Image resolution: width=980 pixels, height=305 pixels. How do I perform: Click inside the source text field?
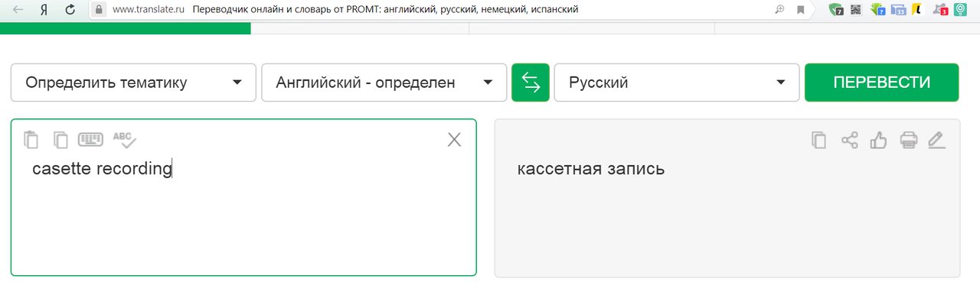pos(243,214)
